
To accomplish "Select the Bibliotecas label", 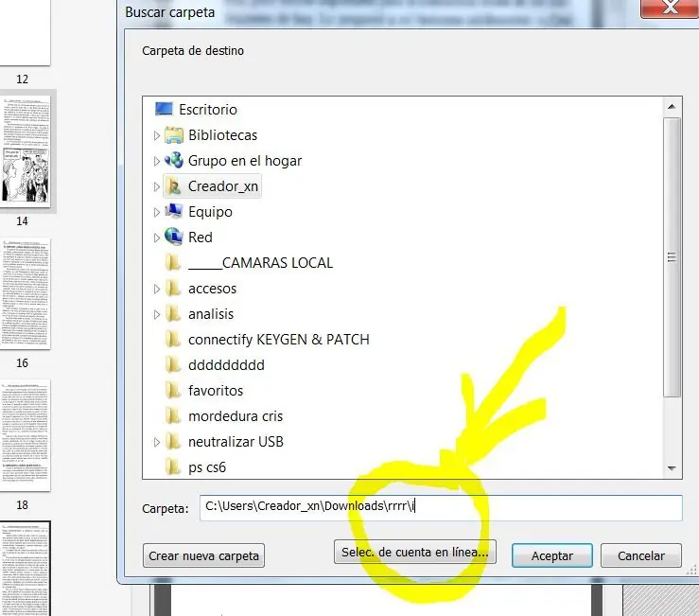I will pos(222,135).
